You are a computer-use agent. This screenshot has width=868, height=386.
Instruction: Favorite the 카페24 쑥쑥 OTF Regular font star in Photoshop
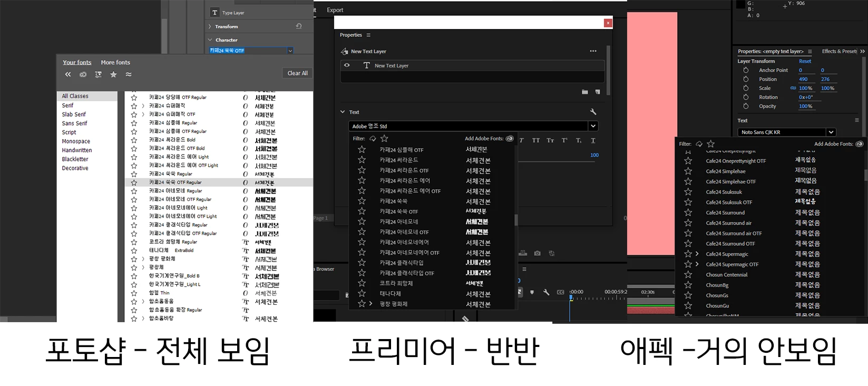click(134, 182)
